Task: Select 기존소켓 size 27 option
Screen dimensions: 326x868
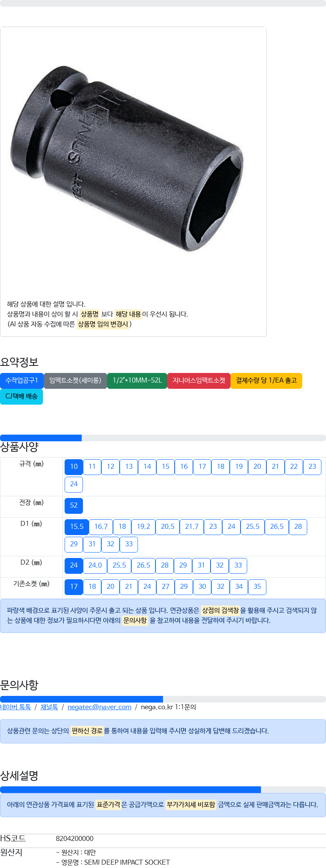Action: click(x=166, y=587)
